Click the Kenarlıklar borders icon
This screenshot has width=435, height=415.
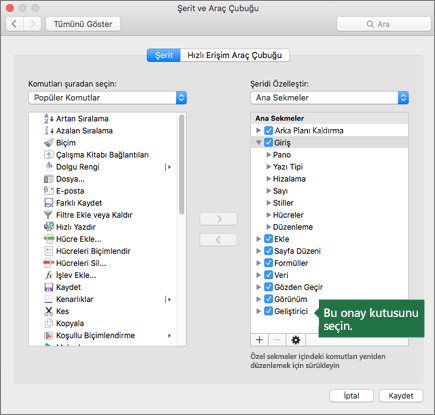(49, 299)
